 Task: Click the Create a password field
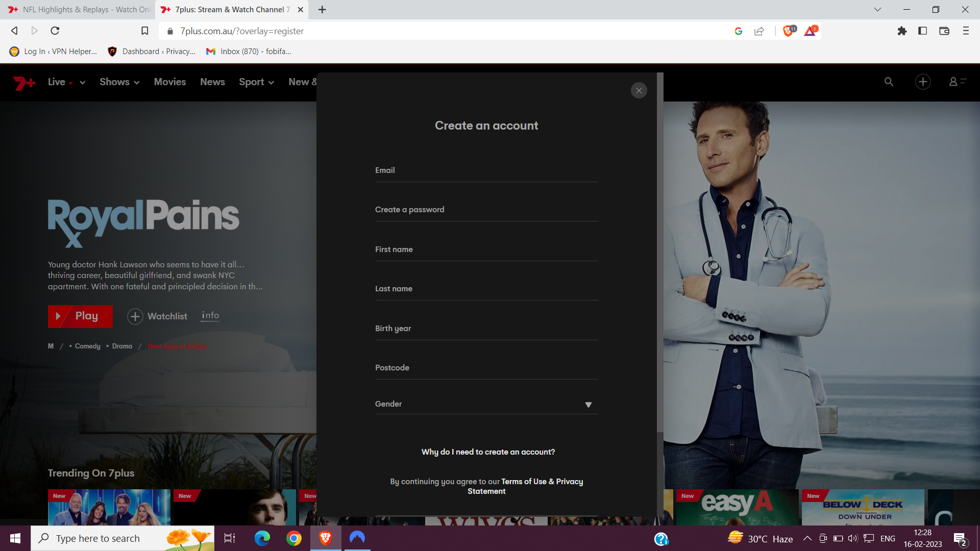click(486, 210)
